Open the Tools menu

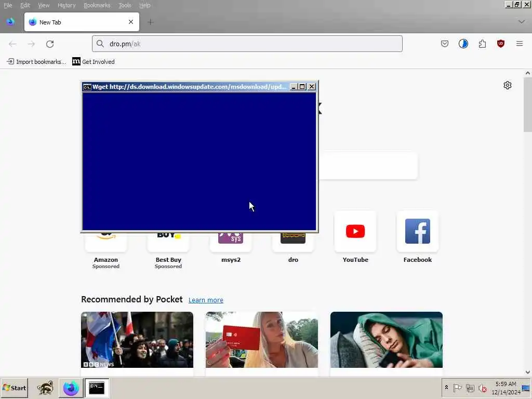coord(125,5)
